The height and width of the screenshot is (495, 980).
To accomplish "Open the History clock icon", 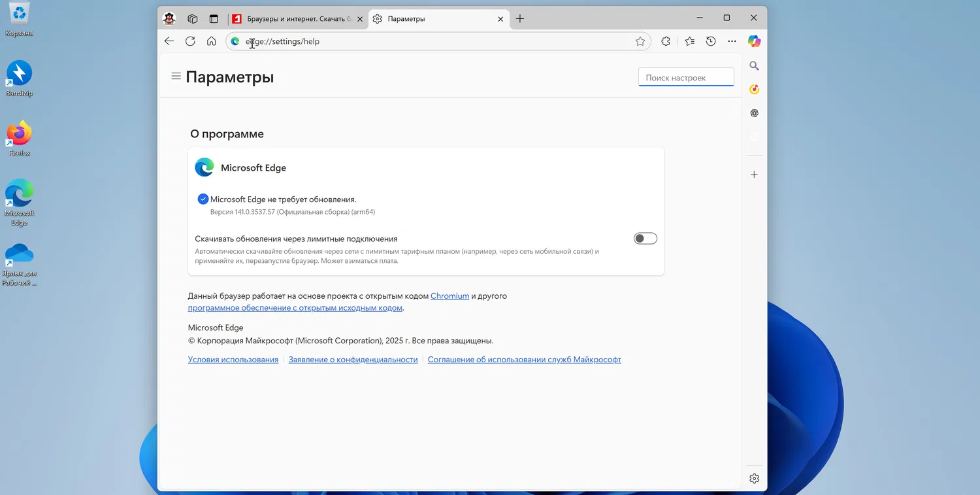I will coord(711,41).
